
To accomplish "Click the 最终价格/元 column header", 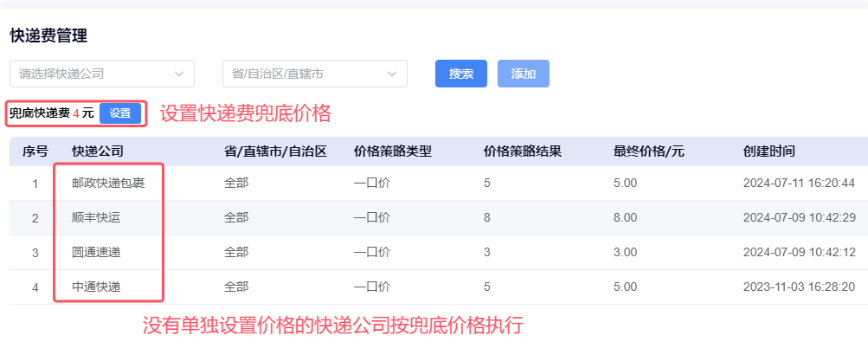I will 649,151.
